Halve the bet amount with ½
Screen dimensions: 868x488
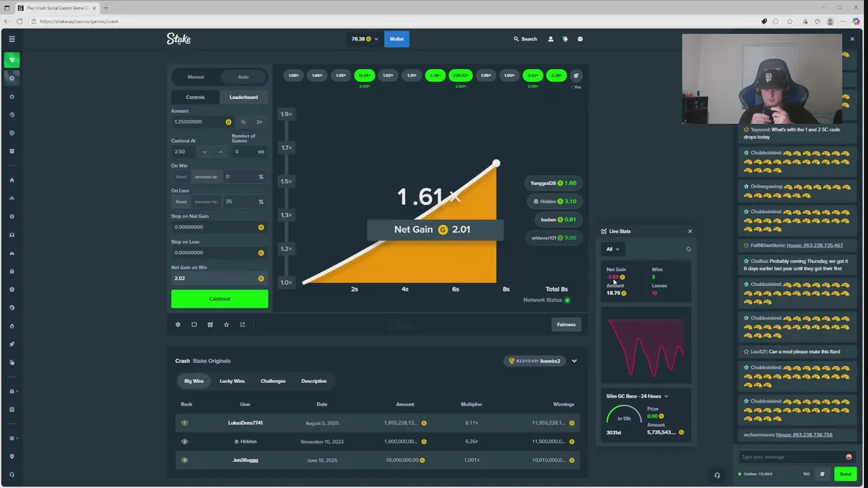click(x=243, y=122)
